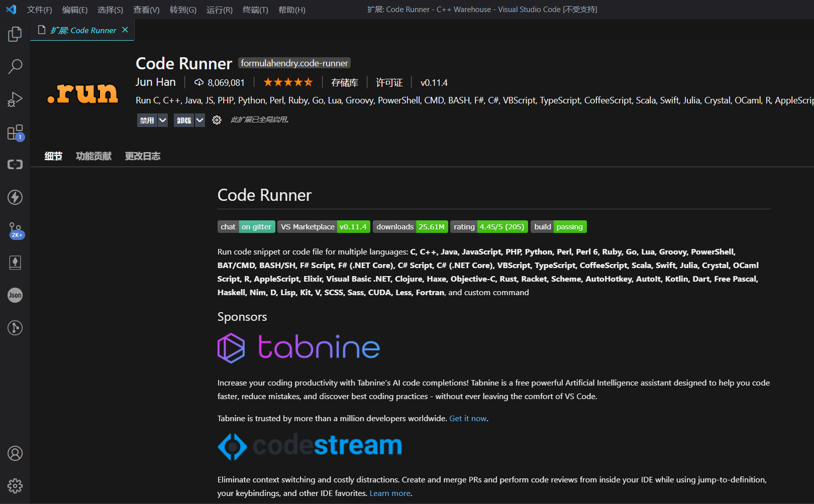The image size is (814, 504).
Task: Open the Explorer view in activity bar
Action: pos(15,34)
